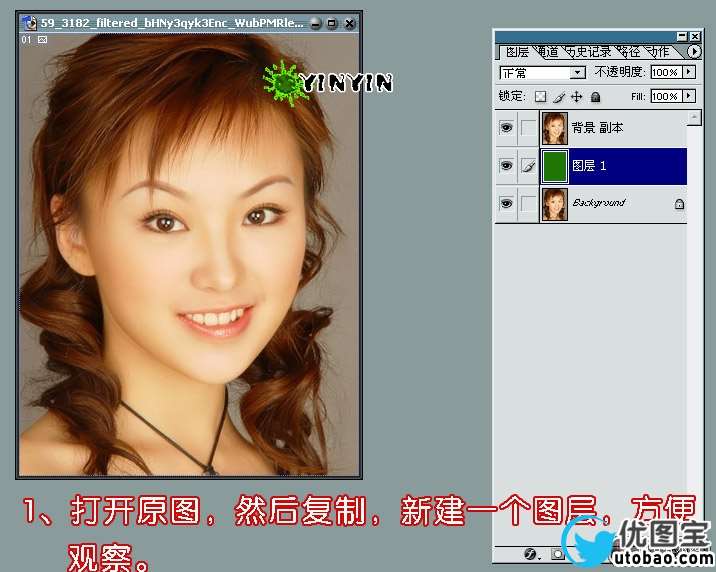The image size is (716, 572).
Task: Open the 正常 blend mode dropdown
Action: pyautogui.click(x=542, y=73)
